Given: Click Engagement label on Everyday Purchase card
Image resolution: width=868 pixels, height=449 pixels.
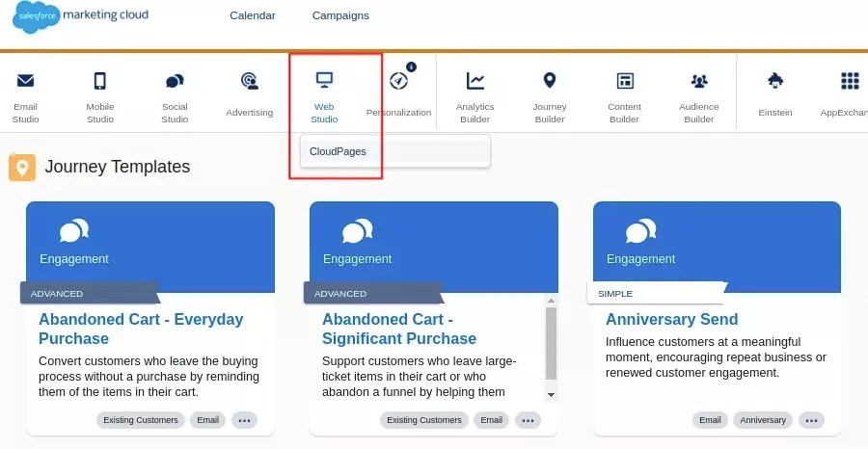Looking at the screenshot, I should pyautogui.click(x=74, y=259).
